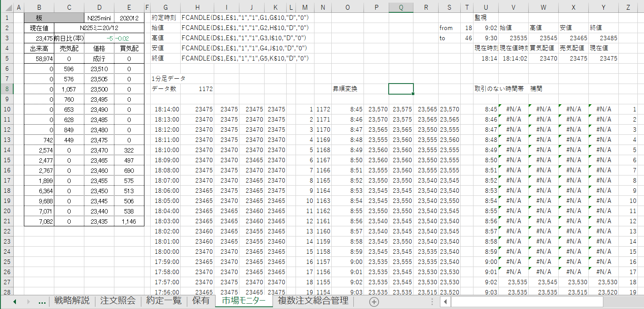
Task: Select column Q header
Action: pos(401,8)
